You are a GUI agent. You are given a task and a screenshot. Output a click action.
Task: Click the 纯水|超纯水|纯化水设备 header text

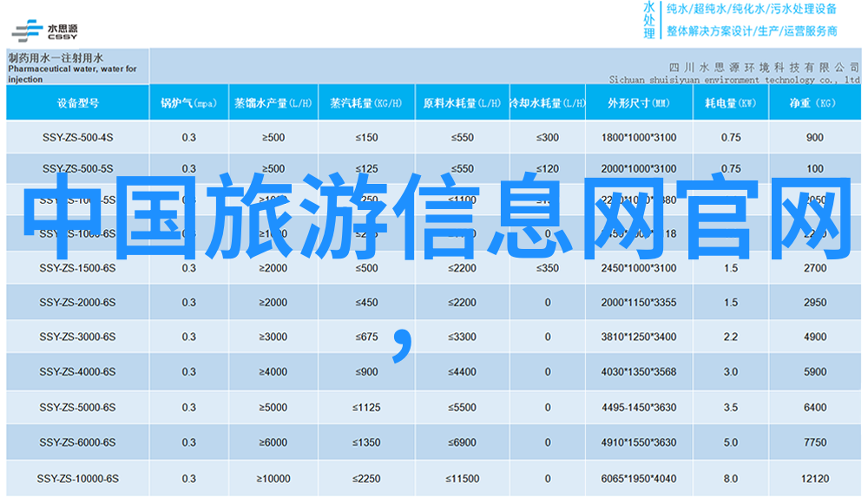(751, 10)
